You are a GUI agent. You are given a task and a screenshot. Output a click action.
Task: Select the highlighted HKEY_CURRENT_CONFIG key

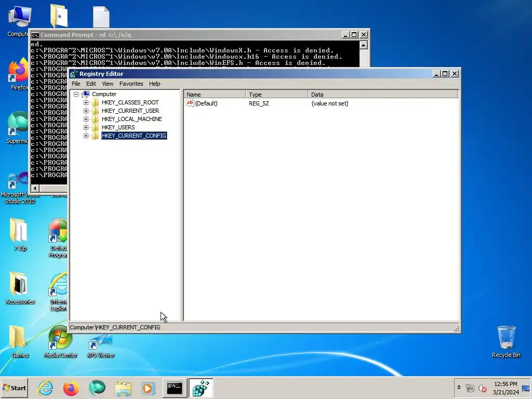(x=134, y=136)
